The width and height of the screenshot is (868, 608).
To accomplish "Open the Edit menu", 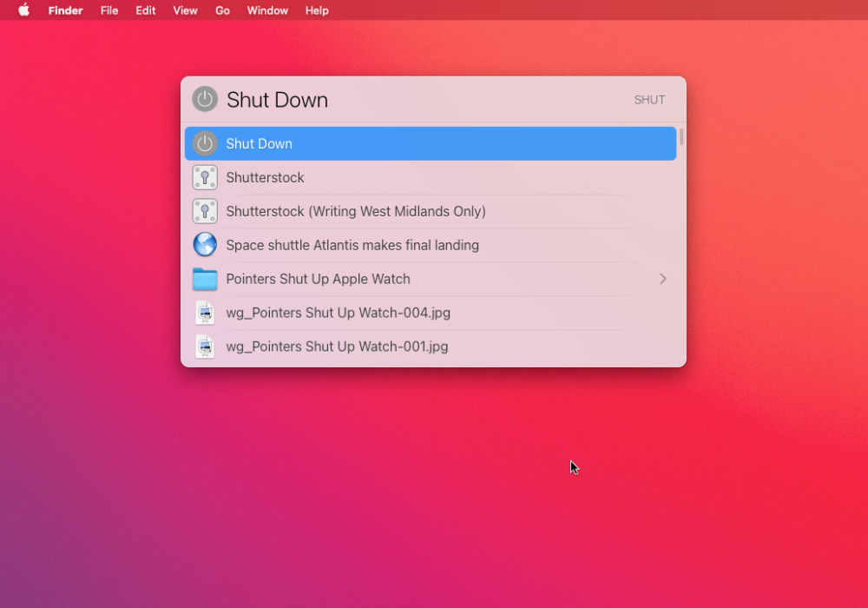I will [x=146, y=10].
